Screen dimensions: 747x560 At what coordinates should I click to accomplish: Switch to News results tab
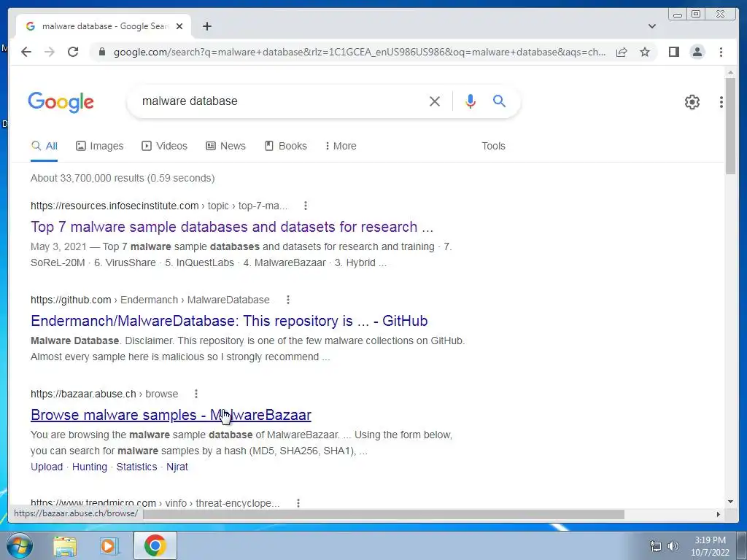coord(226,146)
